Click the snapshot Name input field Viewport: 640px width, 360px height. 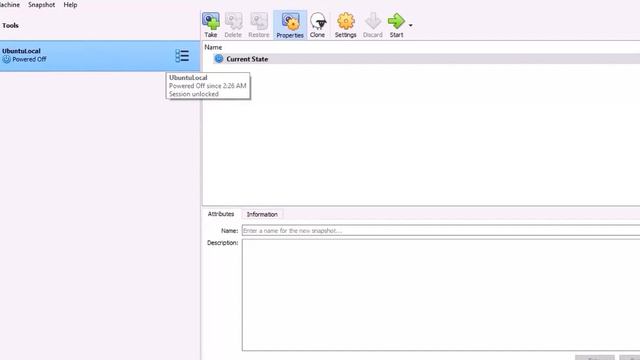[441, 231]
